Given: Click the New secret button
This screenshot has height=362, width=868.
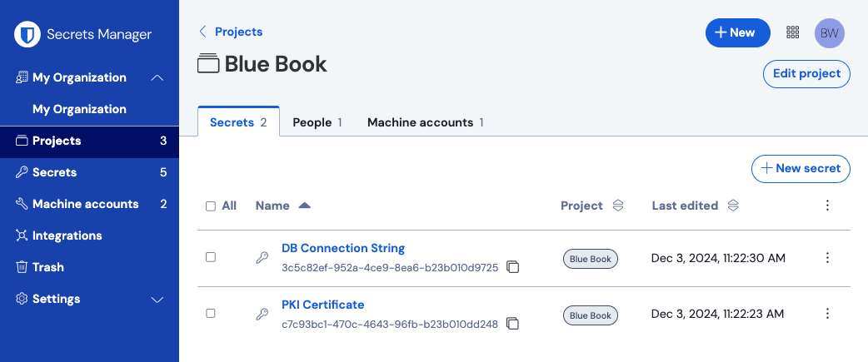Looking at the screenshot, I should [801, 168].
